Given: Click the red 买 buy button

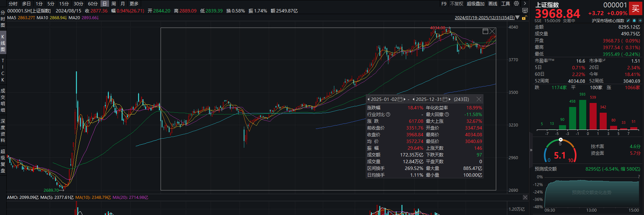Looking at the screenshot, I should pyautogui.click(x=635, y=9).
